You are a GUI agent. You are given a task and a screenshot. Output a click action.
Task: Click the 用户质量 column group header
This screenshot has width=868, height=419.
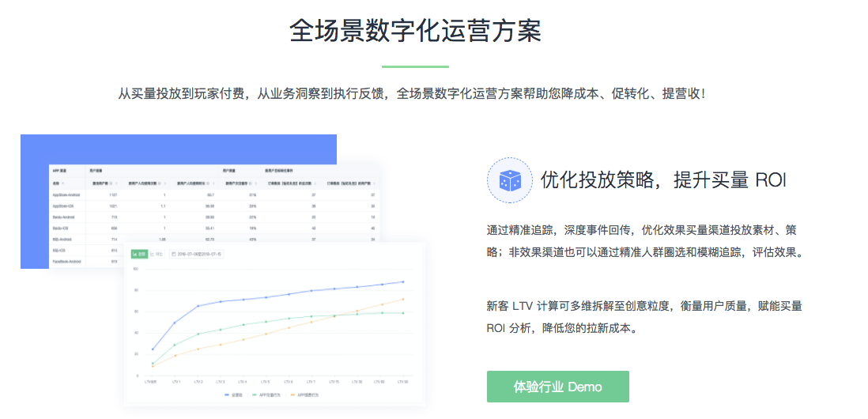tap(228, 171)
